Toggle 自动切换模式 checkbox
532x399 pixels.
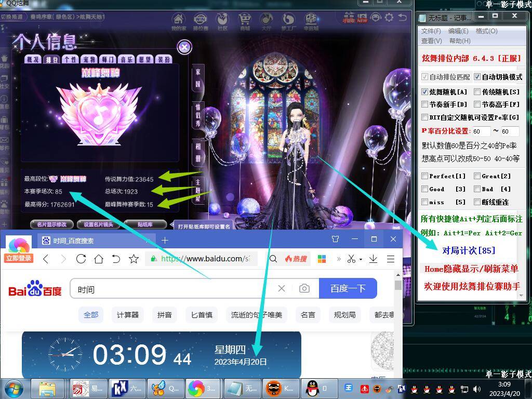tap(477, 77)
